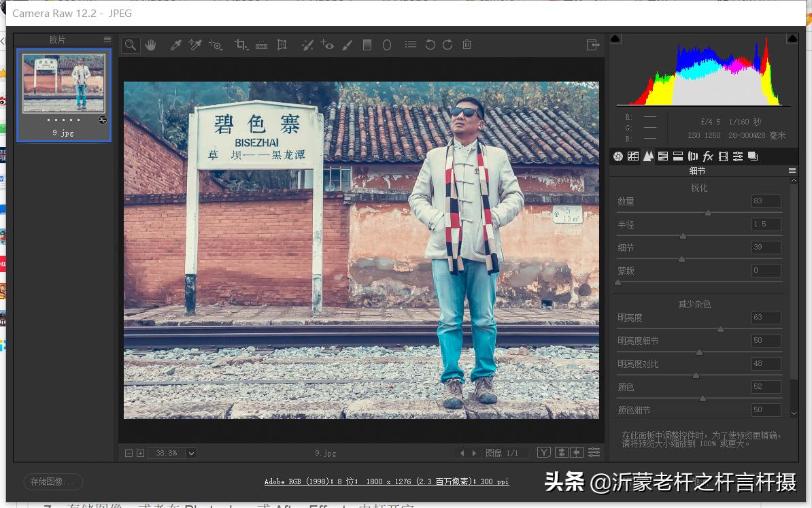Click the Red Eye removal tool
812x508 pixels.
click(x=326, y=45)
